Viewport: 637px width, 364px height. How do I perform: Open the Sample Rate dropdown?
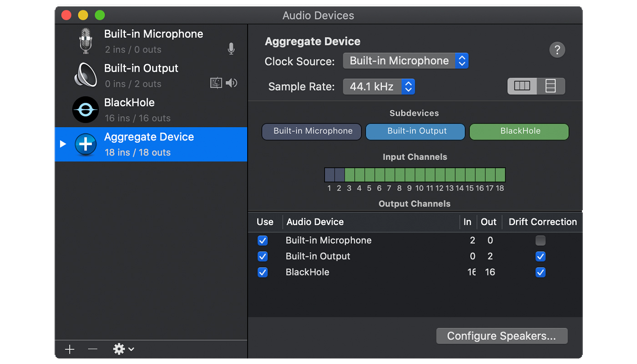pyautogui.click(x=379, y=86)
